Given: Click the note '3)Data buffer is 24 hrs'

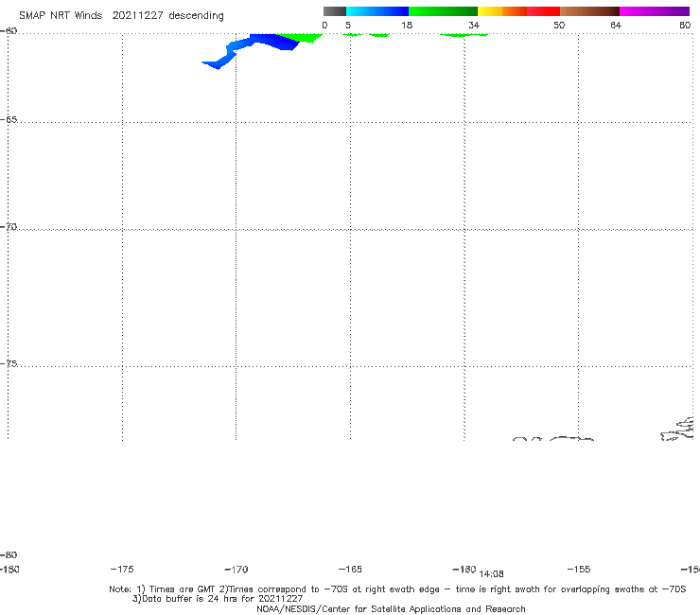Looking at the screenshot, I should pos(218,599).
